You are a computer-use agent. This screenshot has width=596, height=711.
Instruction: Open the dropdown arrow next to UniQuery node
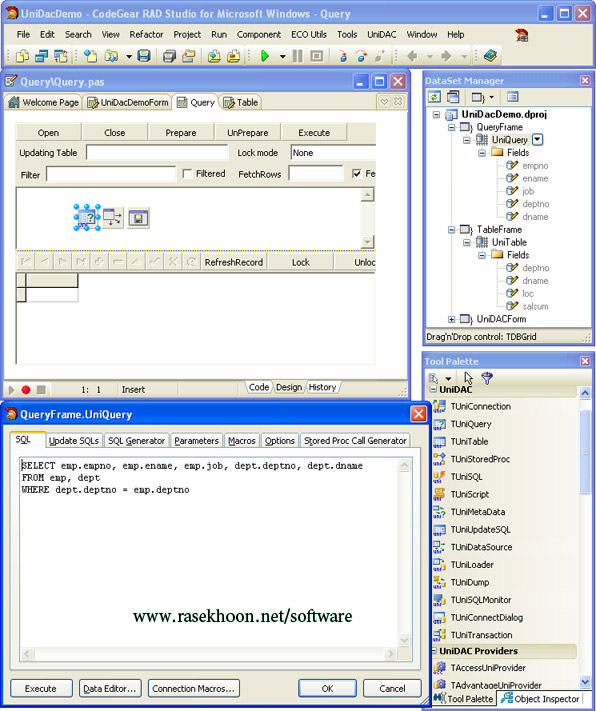(x=537, y=140)
